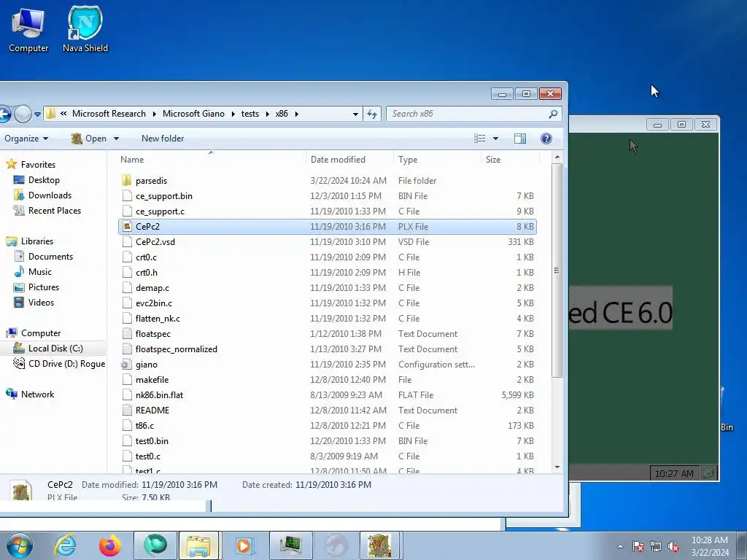Screen dimensions: 747x560
Task: Click the Explorer Back navigation button
Action: click(x=4, y=114)
